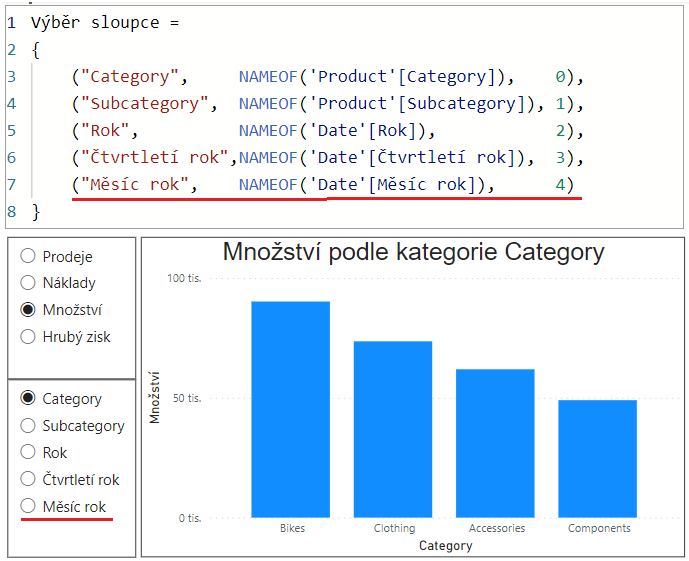Click the 'Date'[Rok] reference in line 5
Screen dimensions: 689x561
(367, 131)
